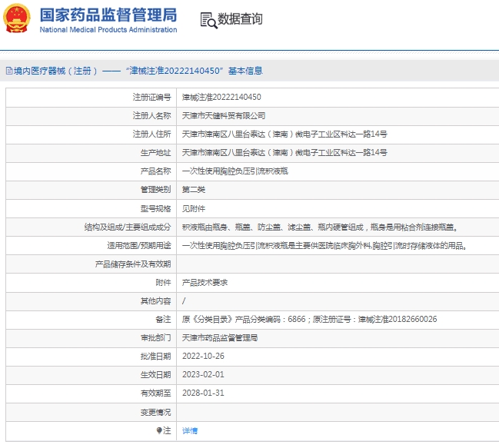The image size is (499, 448).
Task: Click the document icon beside 境内医疗器械
Action: point(9,71)
